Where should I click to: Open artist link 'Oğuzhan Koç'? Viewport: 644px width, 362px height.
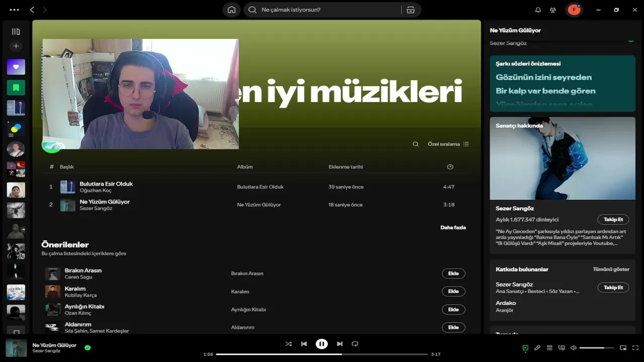tap(96, 191)
